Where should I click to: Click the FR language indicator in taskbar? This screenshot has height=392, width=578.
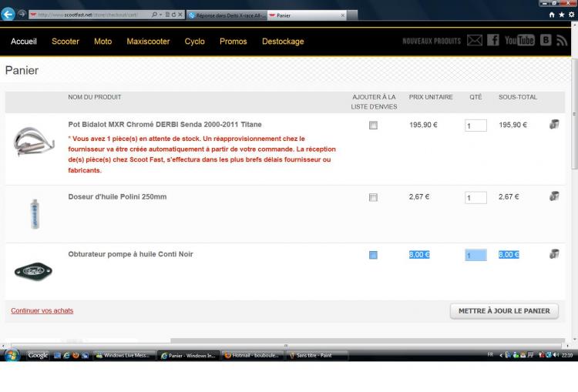(x=490, y=355)
